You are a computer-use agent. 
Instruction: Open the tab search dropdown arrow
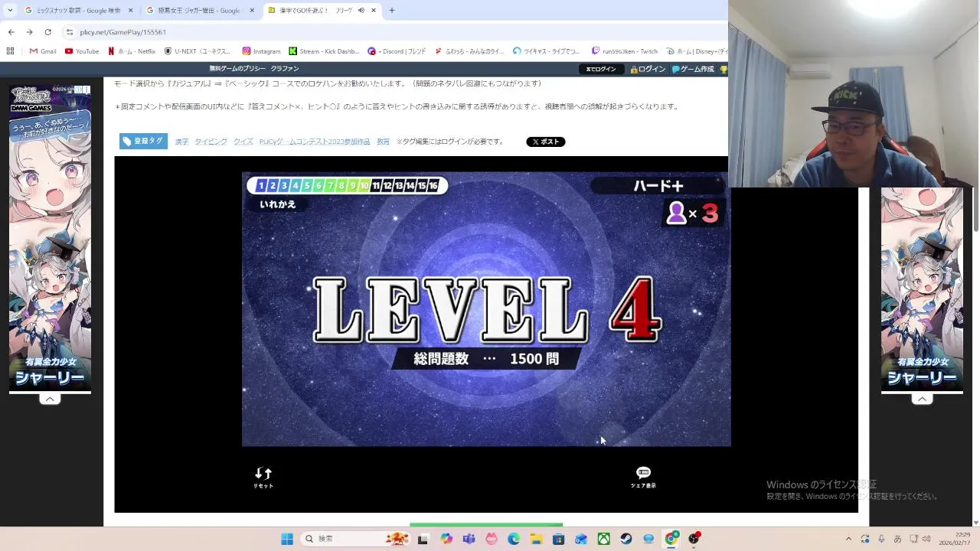(10, 11)
